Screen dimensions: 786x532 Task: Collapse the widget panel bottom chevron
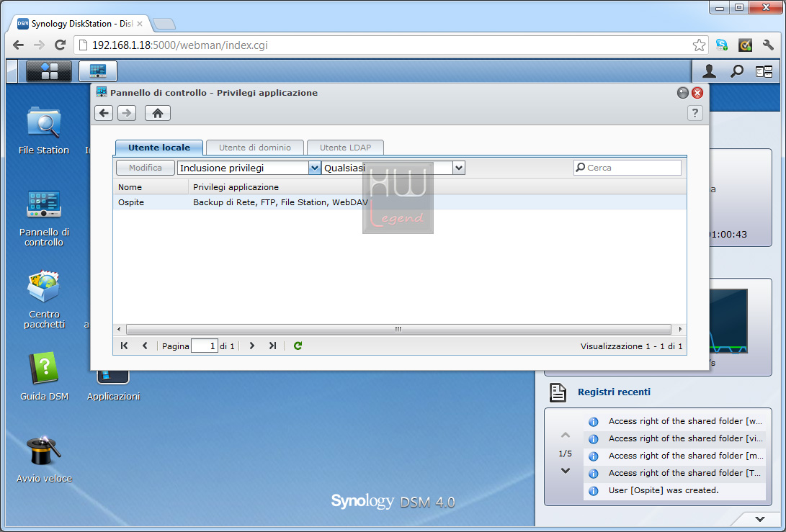point(760,519)
